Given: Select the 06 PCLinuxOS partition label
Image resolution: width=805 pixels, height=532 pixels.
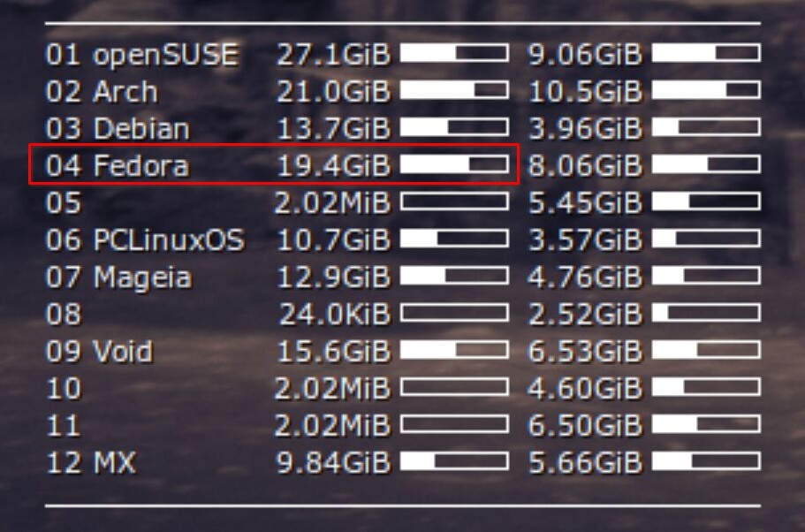Looking at the screenshot, I should 145,239.
